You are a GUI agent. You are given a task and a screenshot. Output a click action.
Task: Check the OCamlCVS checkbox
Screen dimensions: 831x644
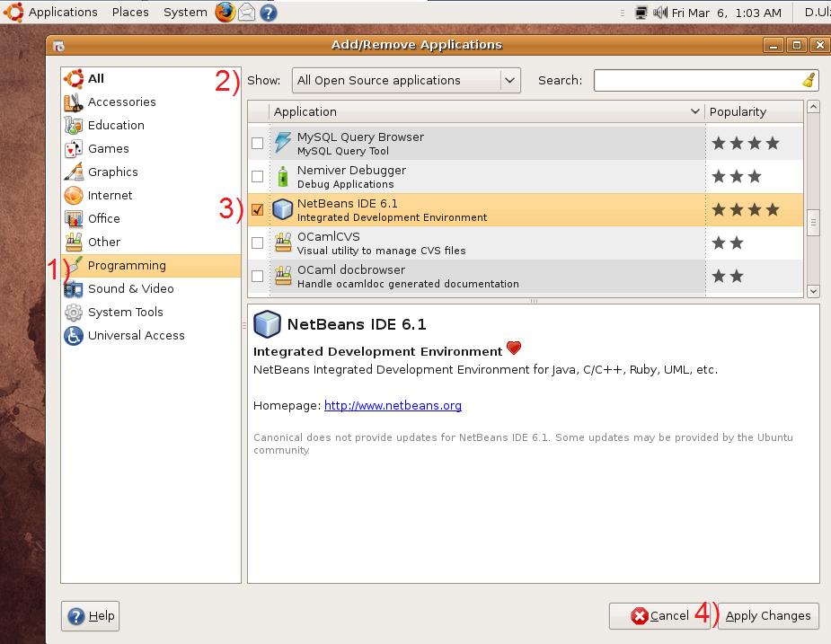click(x=258, y=243)
